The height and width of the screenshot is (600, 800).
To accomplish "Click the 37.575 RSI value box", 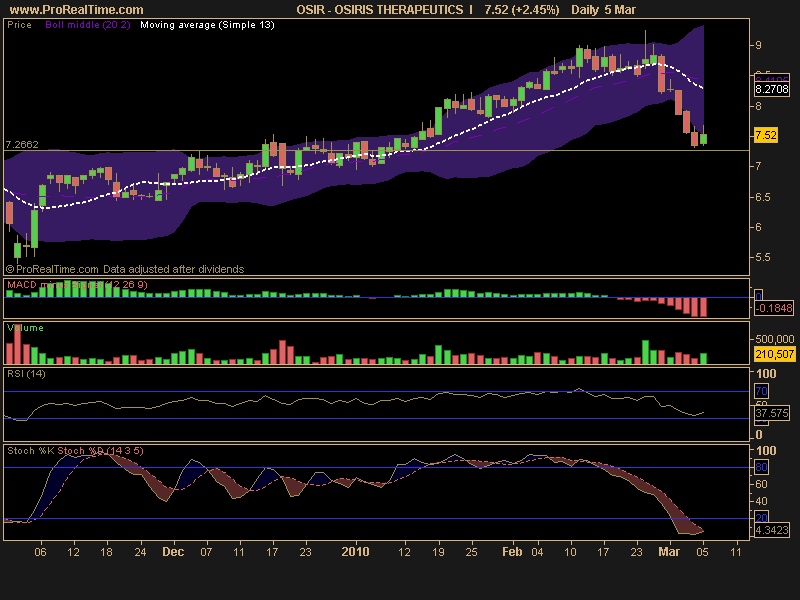I will [771, 413].
